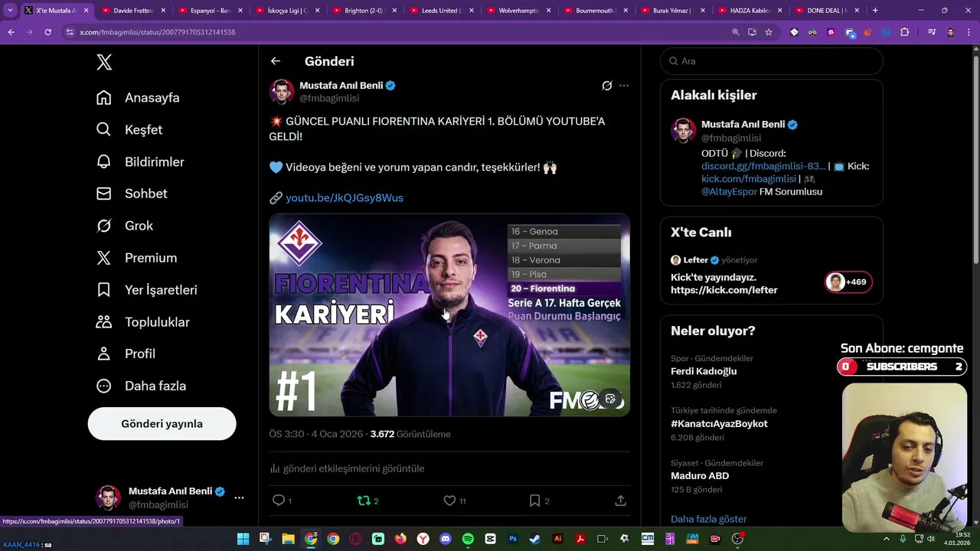
Task: Like the post with heart icon
Action: point(449,500)
